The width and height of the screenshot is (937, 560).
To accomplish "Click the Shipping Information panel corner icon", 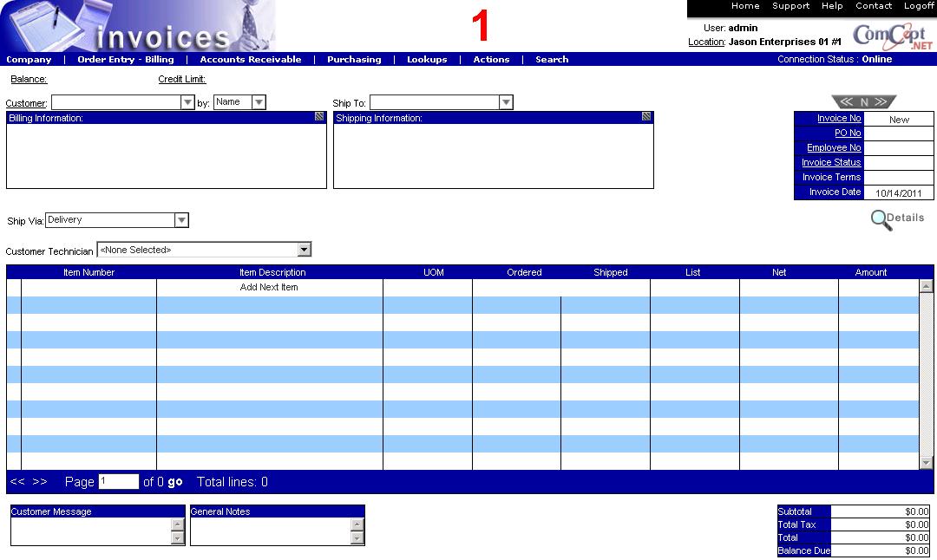I will (646, 116).
